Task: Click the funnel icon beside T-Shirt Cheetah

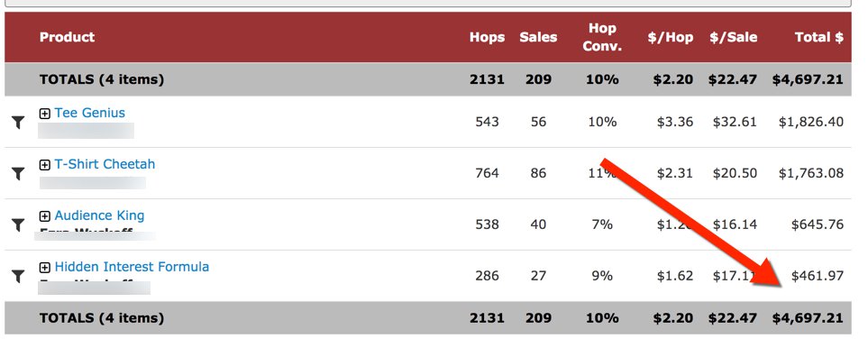Action: pos(18,174)
